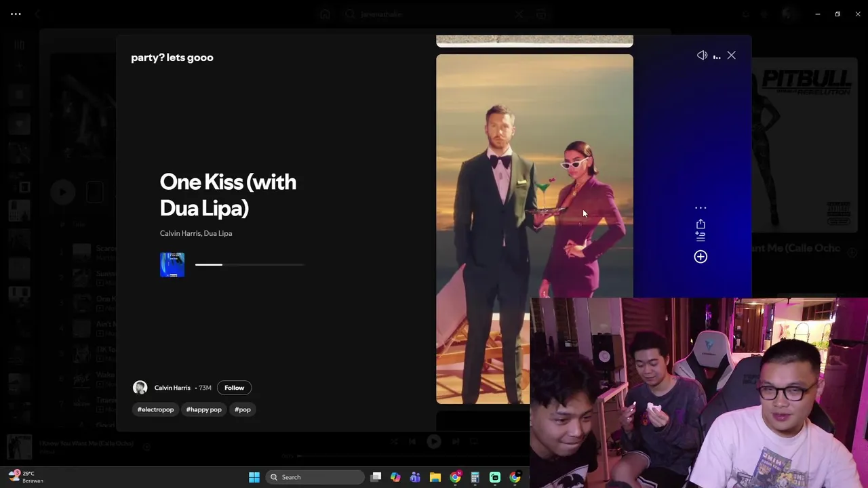Open the three-dot more options menu
This screenshot has height=488, width=868.
pyautogui.click(x=701, y=208)
